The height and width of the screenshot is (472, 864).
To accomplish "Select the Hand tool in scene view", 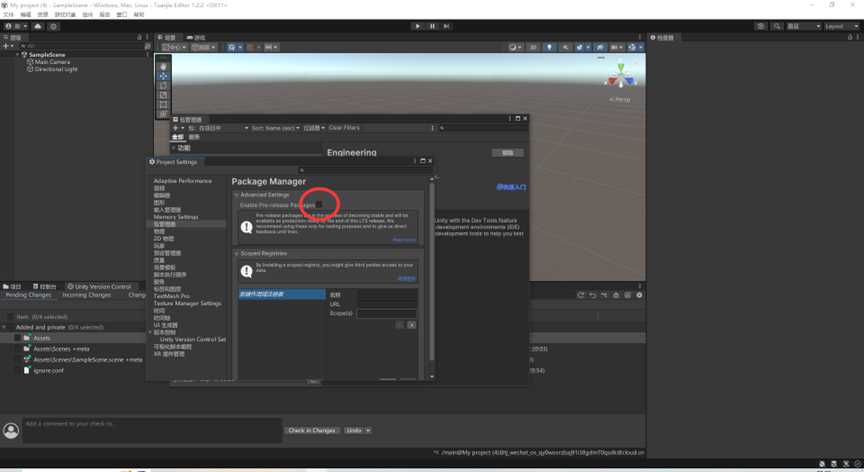I will [x=164, y=67].
